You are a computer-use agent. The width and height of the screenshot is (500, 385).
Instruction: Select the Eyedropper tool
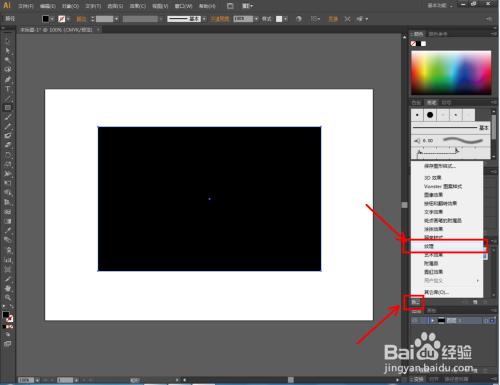[x=8, y=230]
